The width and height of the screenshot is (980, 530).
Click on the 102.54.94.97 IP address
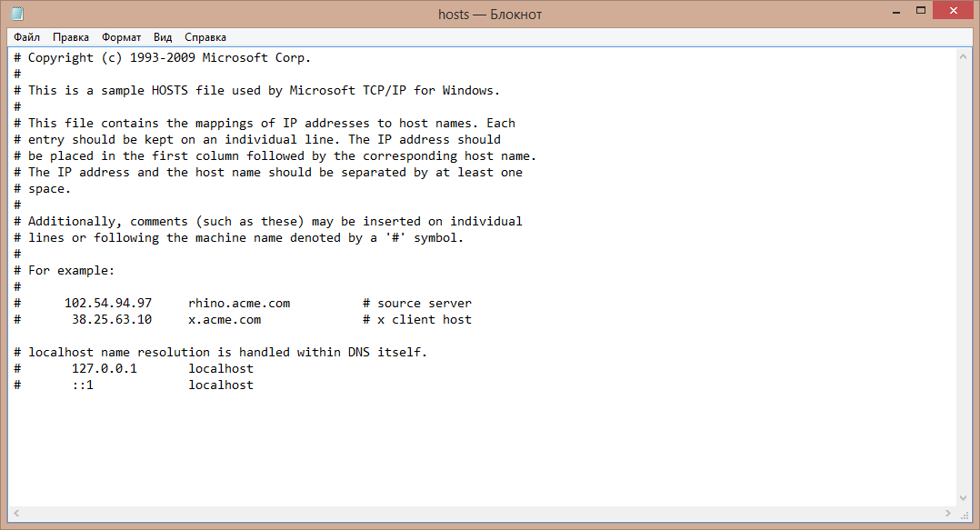coord(108,303)
